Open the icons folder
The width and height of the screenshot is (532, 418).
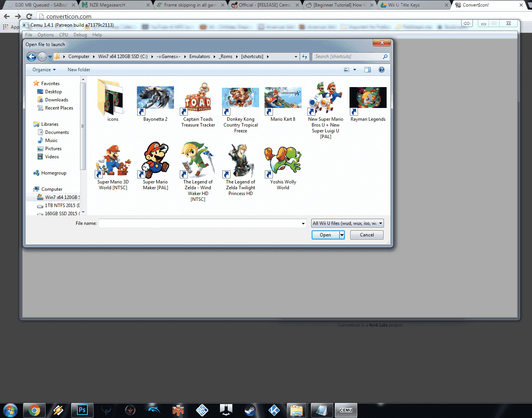click(x=113, y=101)
